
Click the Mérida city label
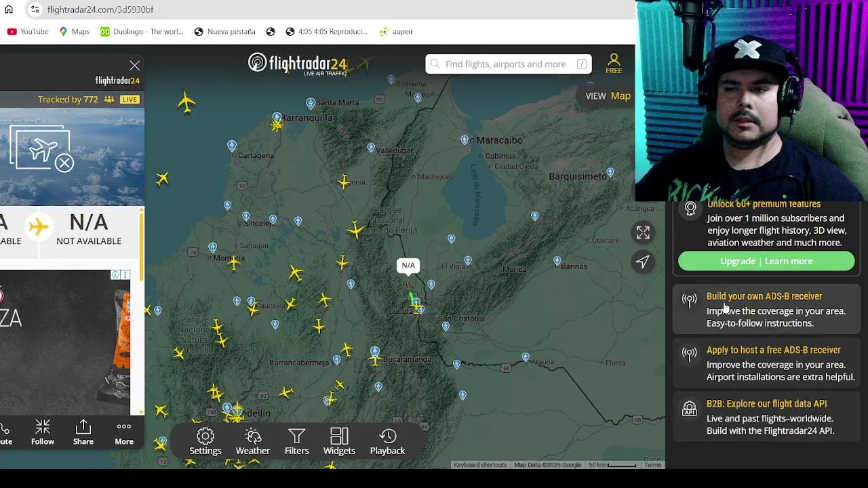click(514, 269)
